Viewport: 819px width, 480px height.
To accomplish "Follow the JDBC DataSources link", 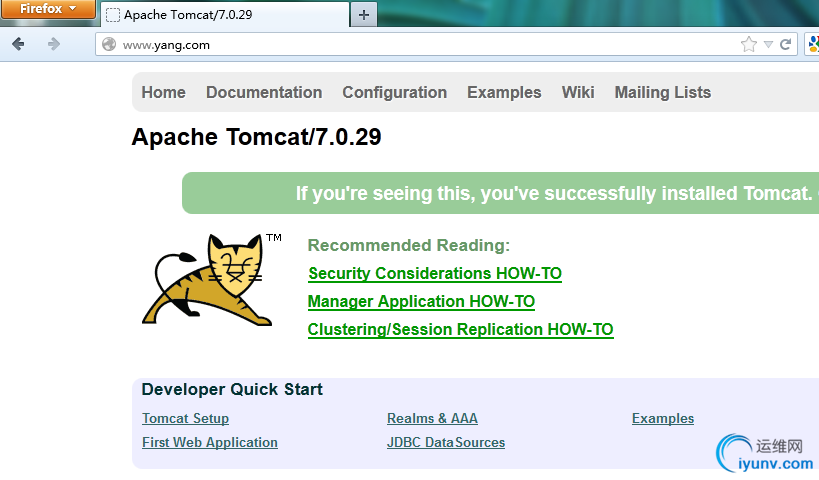I will 446,442.
